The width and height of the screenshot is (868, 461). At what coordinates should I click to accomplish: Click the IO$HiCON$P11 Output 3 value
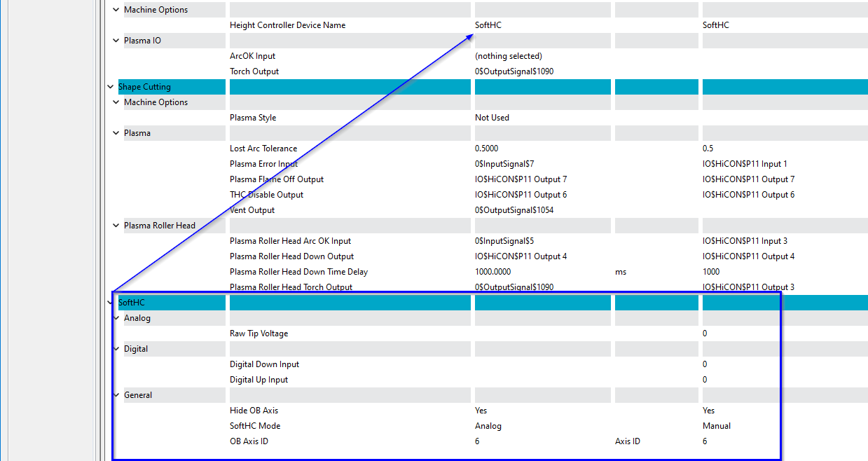pos(748,287)
